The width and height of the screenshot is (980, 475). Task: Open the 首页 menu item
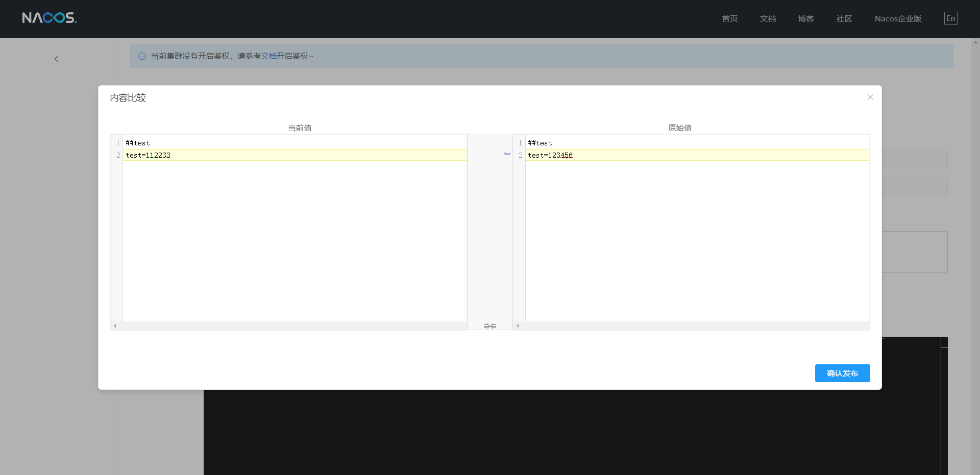(729, 19)
